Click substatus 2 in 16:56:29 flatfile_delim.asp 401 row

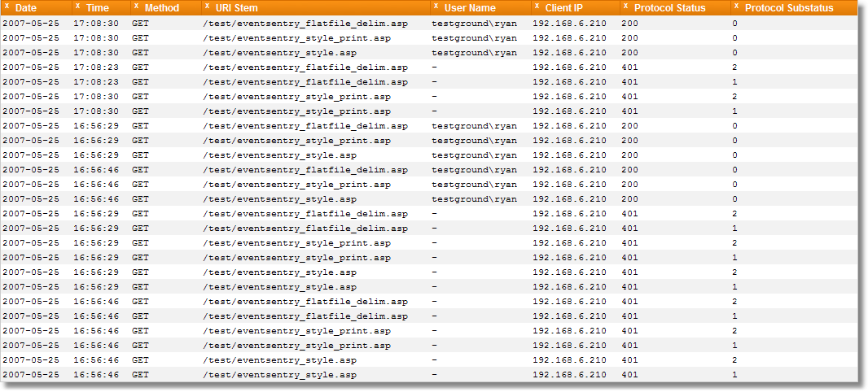(734, 214)
